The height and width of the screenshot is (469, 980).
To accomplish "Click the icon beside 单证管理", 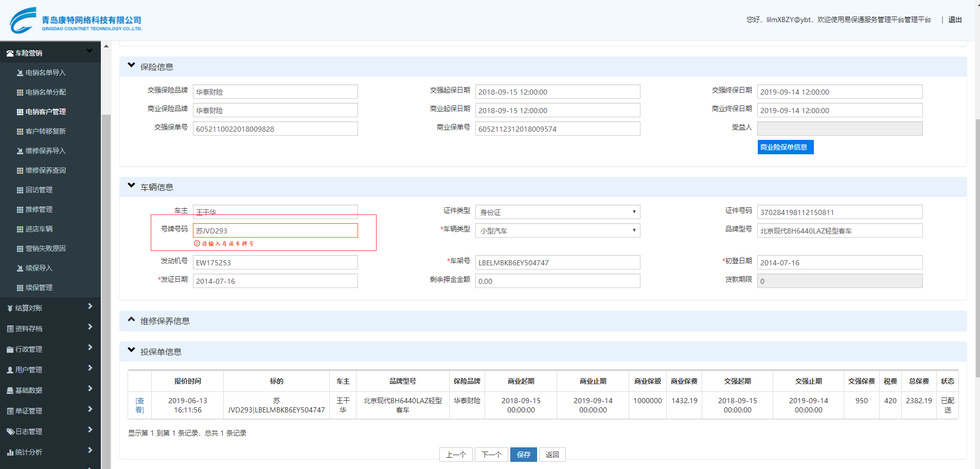I will click(10, 411).
